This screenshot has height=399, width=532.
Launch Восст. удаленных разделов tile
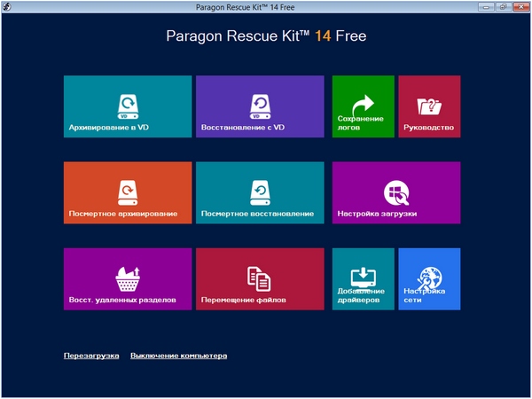[x=128, y=279]
